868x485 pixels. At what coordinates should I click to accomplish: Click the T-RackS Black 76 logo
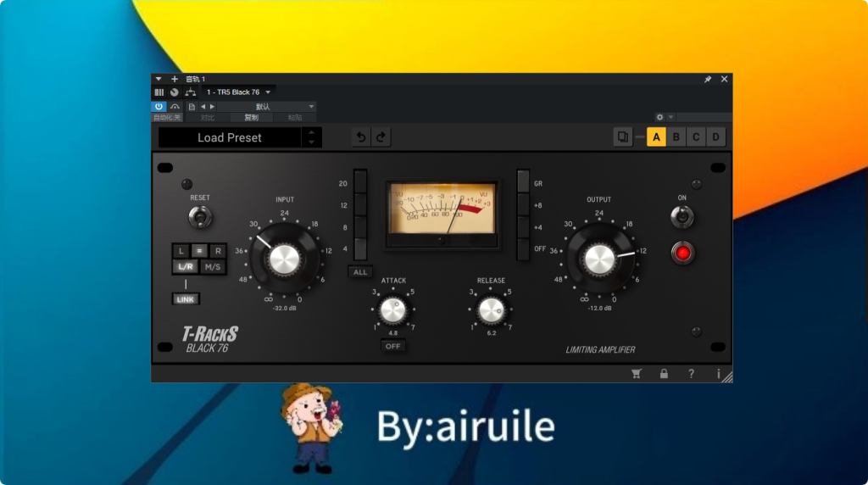click(210, 339)
